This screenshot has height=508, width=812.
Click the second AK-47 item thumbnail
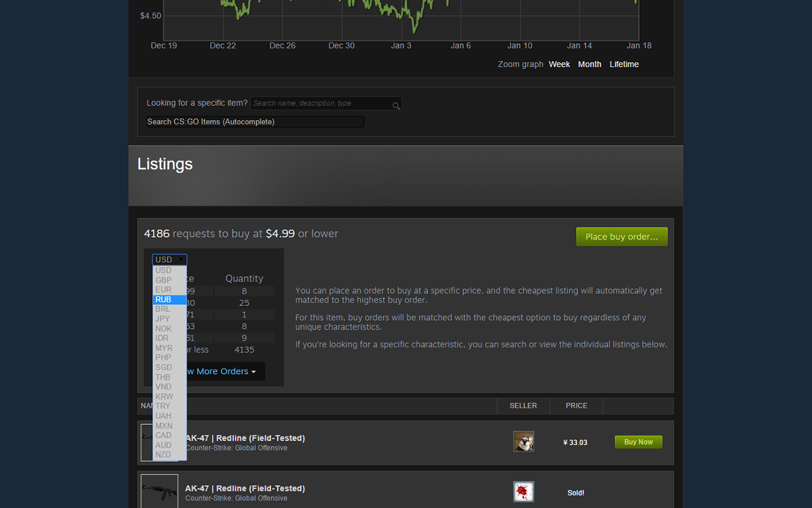click(x=159, y=491)
